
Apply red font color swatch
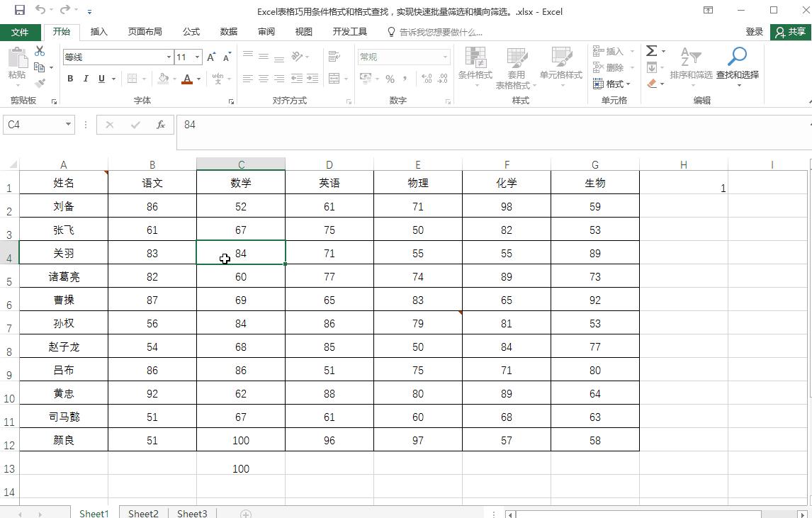[x=186, y=79]
